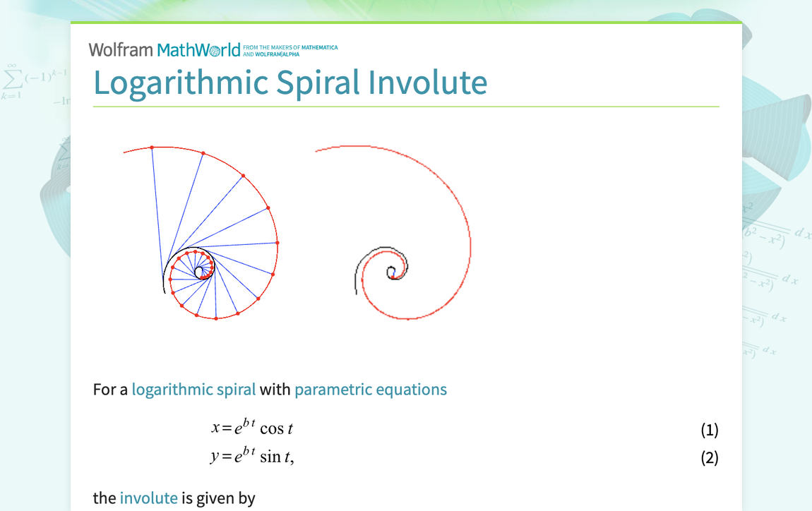Click the Wolfram wordmark in the header

[x=121, y=49]
